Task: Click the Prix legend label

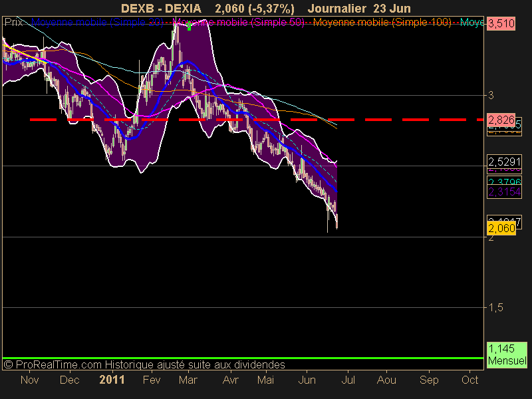Action: point(13,23)
